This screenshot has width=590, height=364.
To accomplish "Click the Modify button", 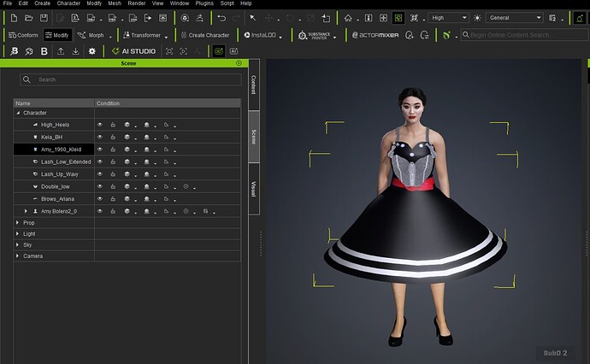I will pyautogui.click(x=57, y=35).
